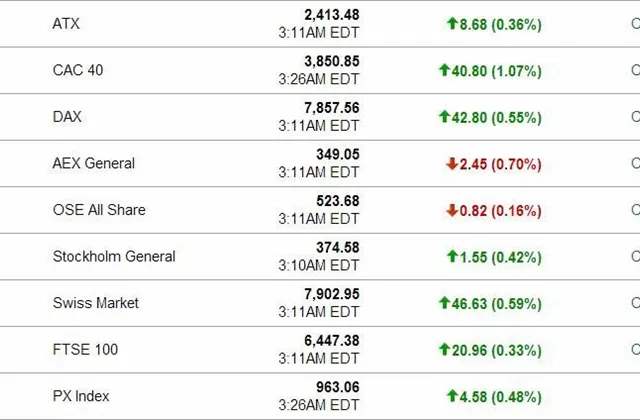Open the PX Index link
This screenshot has height=420, width=640.
pyautogui.click(x=81, y=396)
